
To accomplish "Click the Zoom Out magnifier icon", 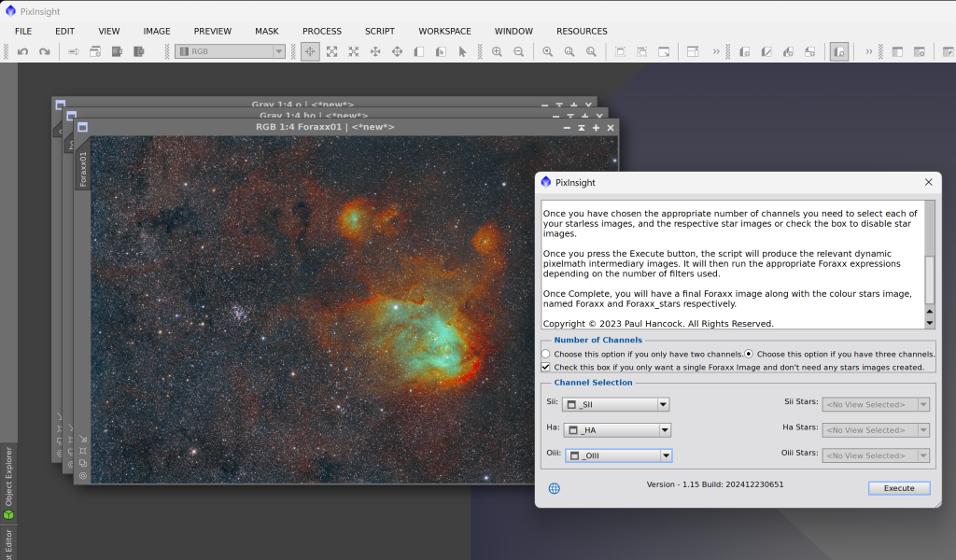I will click(x=518, y=52).
